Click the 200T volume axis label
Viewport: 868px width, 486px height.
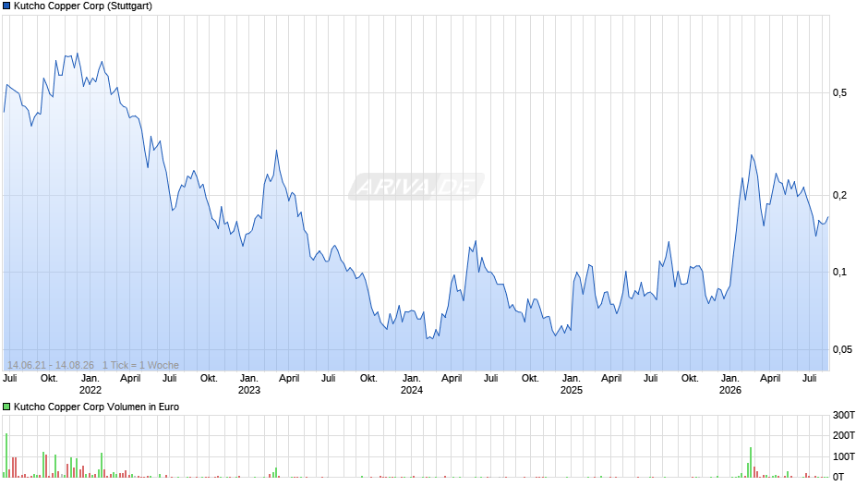coord(844,435)
